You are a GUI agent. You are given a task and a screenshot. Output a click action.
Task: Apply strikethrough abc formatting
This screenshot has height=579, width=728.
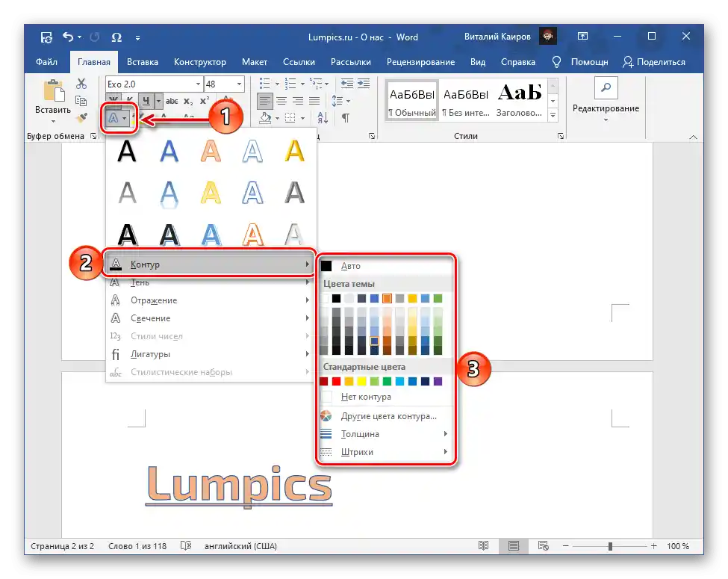click(x=171, y=101)
